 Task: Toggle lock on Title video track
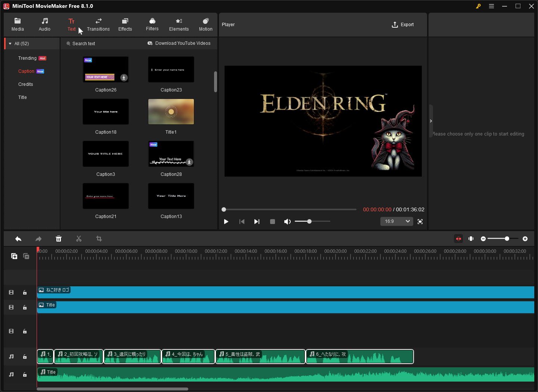tap(25, 307)
